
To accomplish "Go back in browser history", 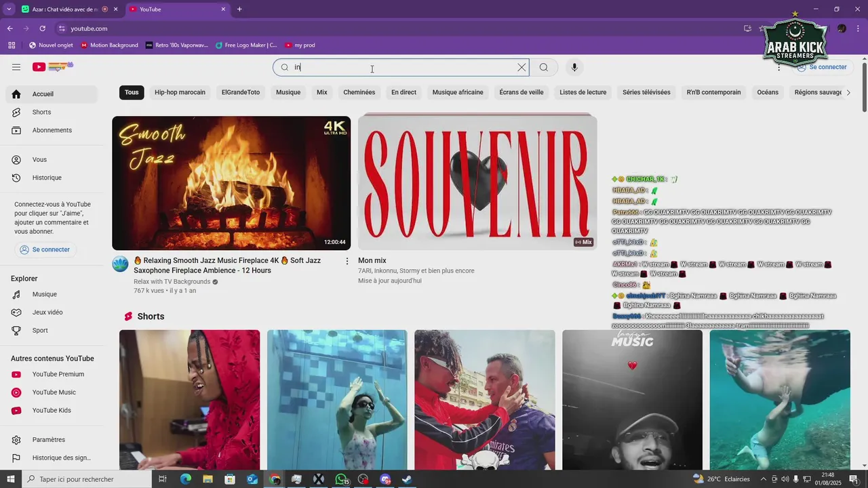I will point(9,28).
